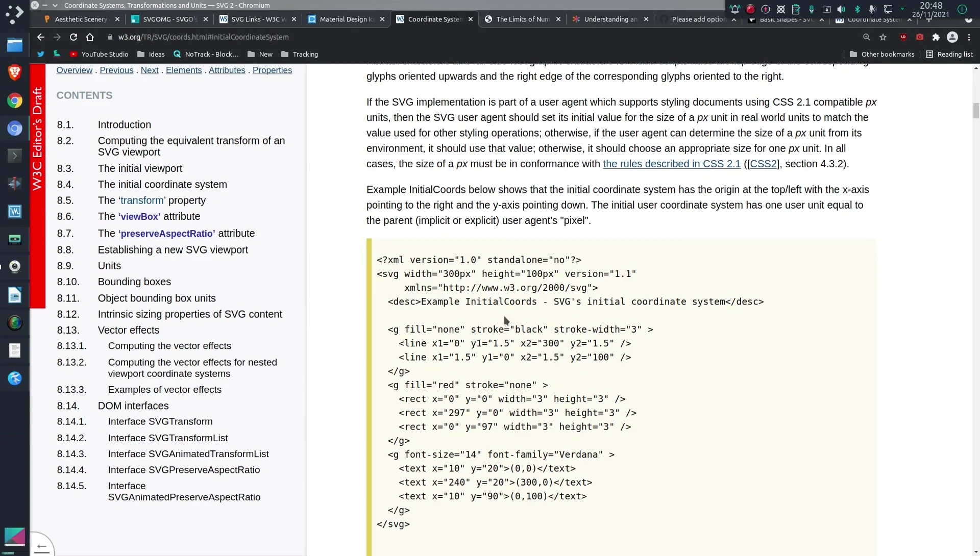Open the clock and calendar in panel
The image size is (980, 556).
tap(930, 9)
